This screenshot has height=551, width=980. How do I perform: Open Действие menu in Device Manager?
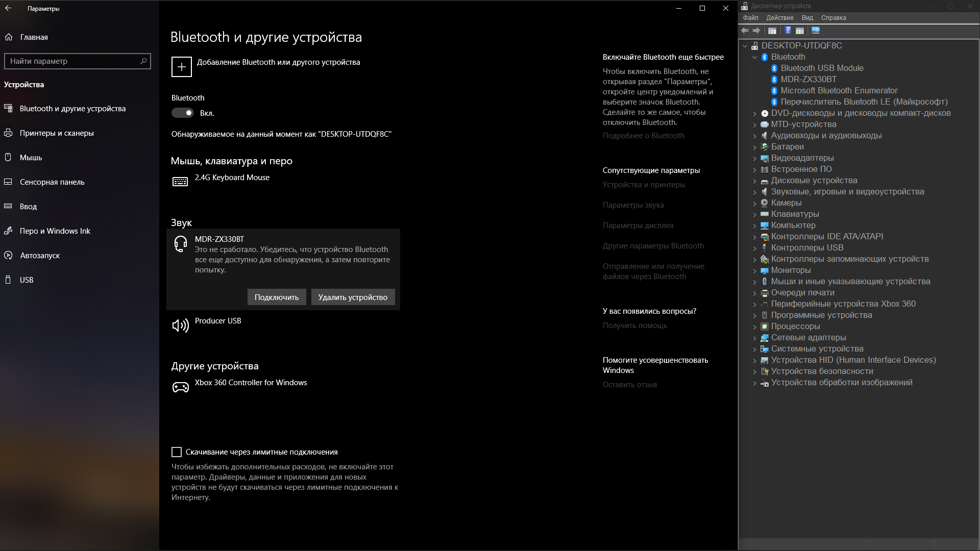(779, 17)
